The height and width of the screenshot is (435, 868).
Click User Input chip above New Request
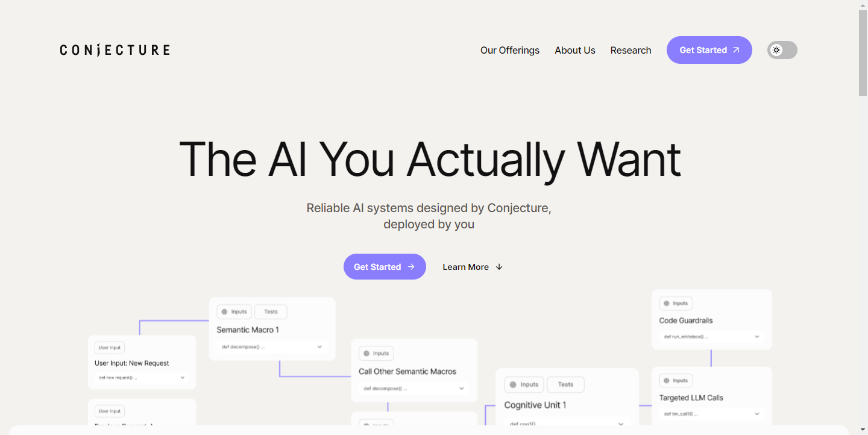110,348
